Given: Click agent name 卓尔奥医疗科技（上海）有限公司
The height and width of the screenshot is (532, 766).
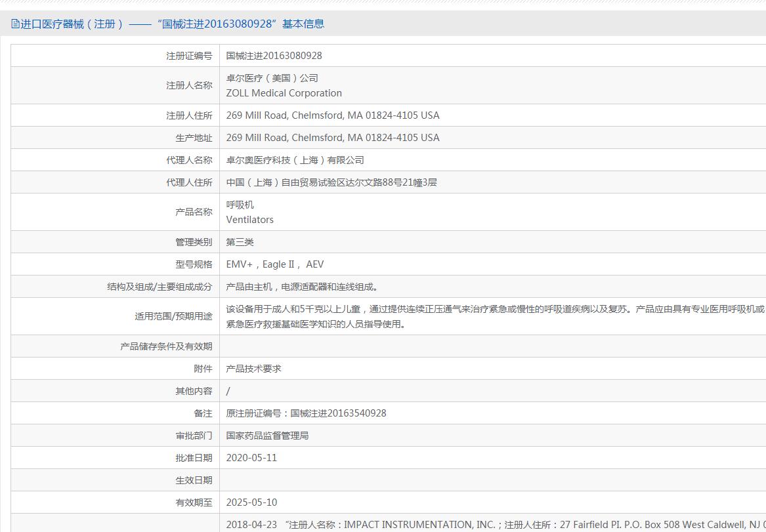Looking at the screenshot, I should pyautogui.click(x=295, y=160).
